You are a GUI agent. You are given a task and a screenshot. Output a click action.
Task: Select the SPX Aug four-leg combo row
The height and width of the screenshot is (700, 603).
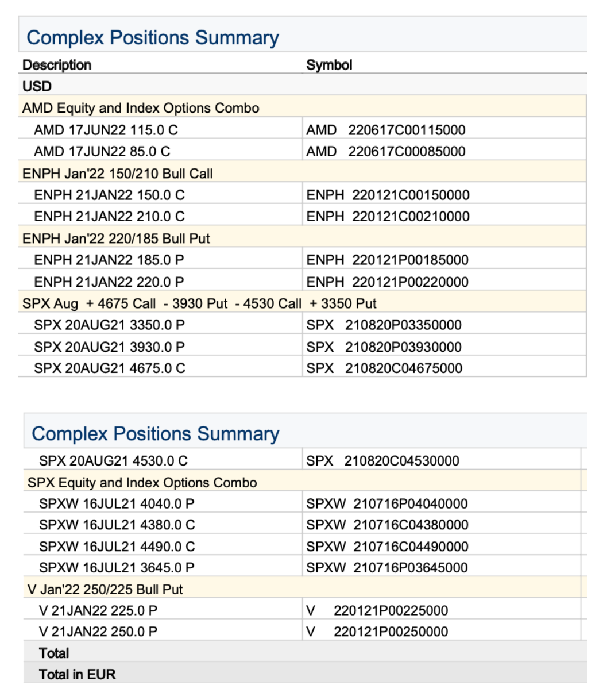coord(199,303)
